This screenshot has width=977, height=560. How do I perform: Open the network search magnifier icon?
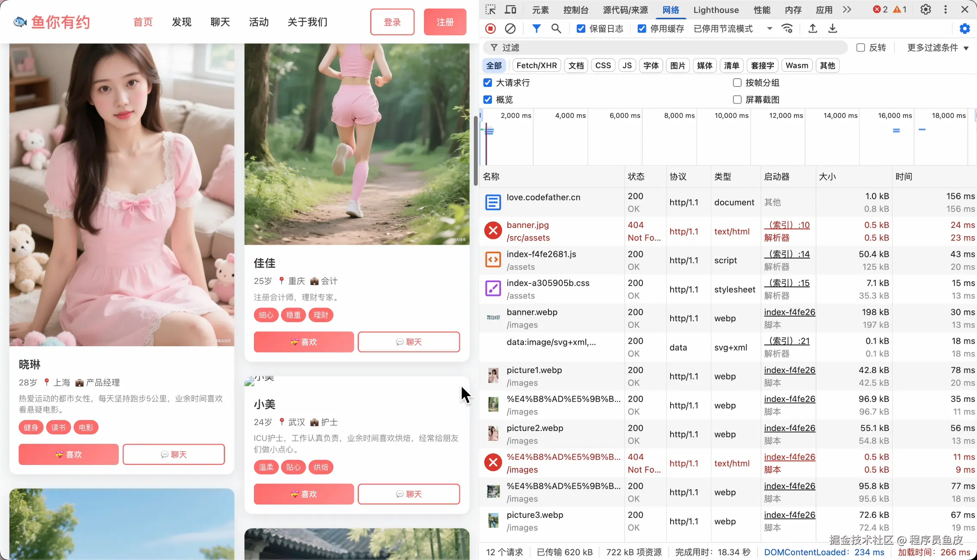tap(556, 28)
